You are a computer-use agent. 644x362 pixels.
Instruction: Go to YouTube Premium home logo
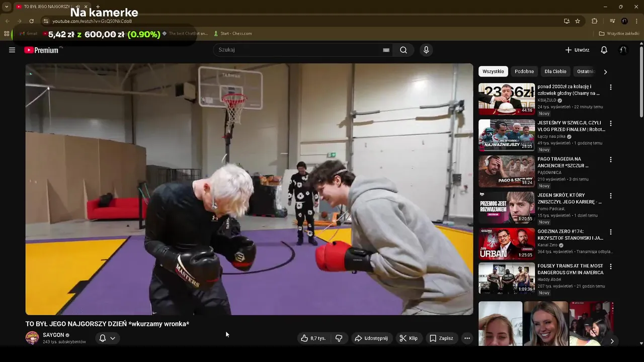[x=41, y=50]
